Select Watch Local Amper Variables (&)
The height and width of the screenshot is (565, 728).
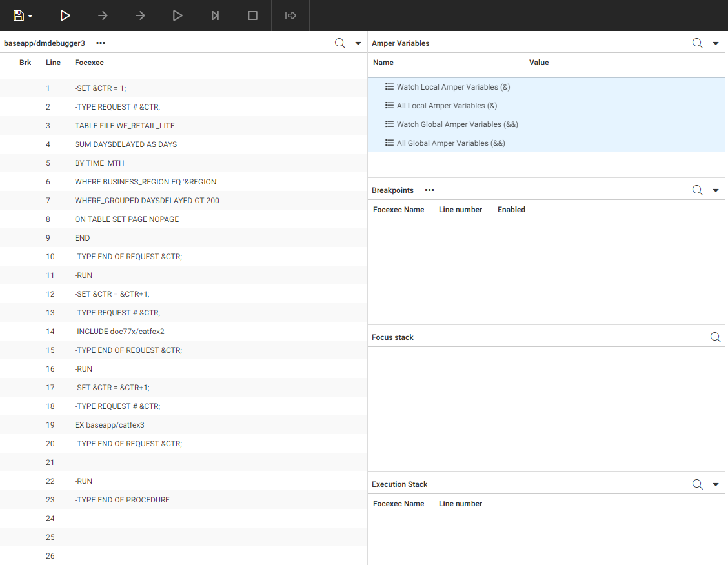453,87
